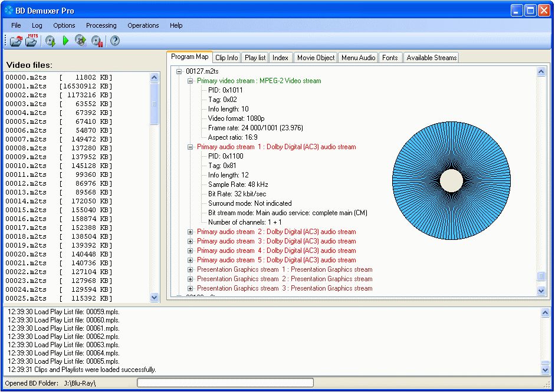Screen dimensions: 555x392
Task: Click the Program Map tree scroll-up arrow
Action: 541,72
